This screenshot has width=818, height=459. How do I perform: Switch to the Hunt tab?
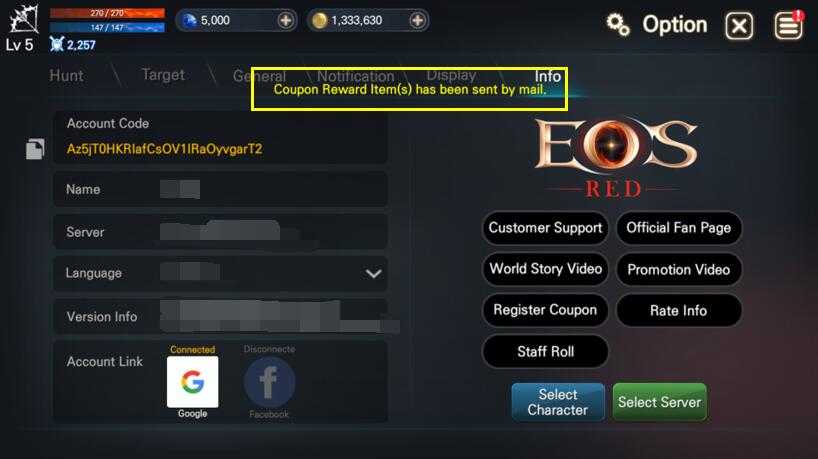pyautogui.click(x=66, y=76)
